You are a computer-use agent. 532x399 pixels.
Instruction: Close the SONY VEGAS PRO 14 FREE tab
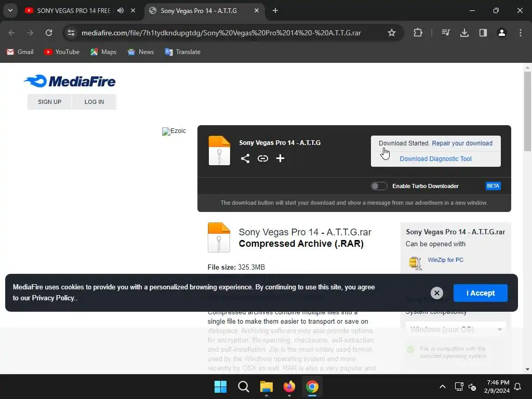click(x=133, y=10)
